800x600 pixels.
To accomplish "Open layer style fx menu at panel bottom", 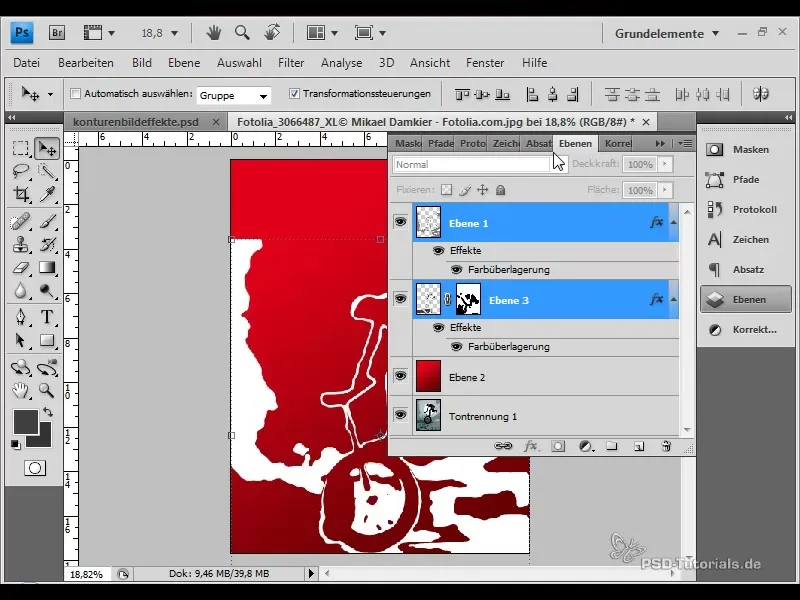I will [x=531, y=446].
